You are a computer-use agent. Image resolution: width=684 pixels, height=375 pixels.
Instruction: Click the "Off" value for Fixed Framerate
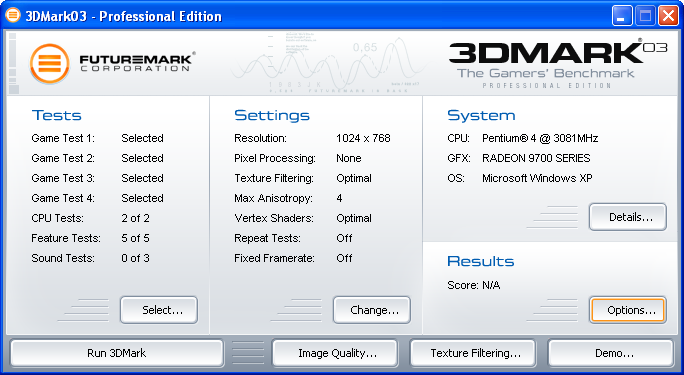[344, 258]
